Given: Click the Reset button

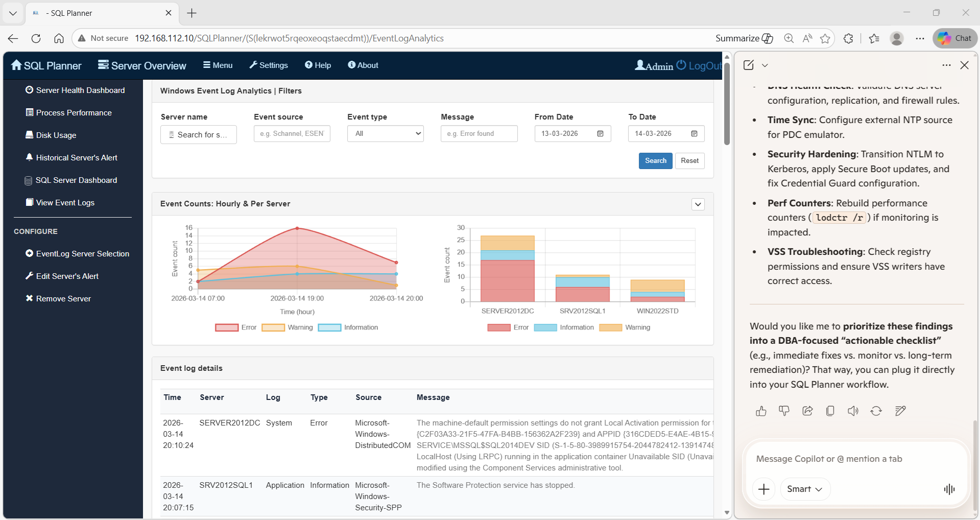Looking at the screenshot, I should pyautogui.click(x=689, y=160).
